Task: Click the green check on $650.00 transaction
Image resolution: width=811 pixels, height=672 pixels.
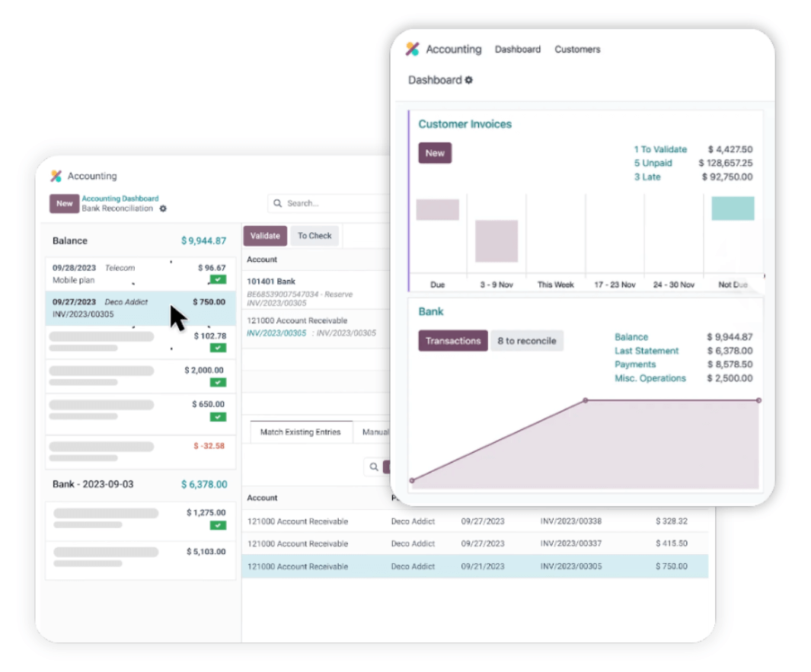Action: pyautogui.click(x=219, y=416)
